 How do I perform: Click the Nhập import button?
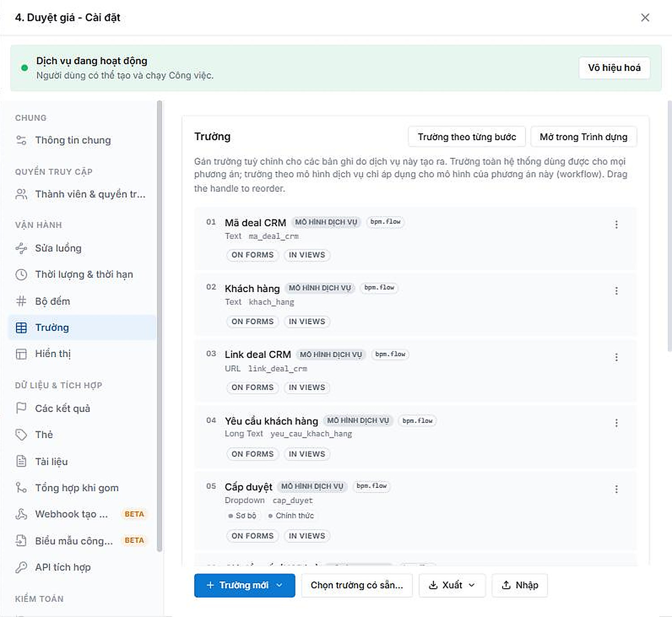[520, 585]
